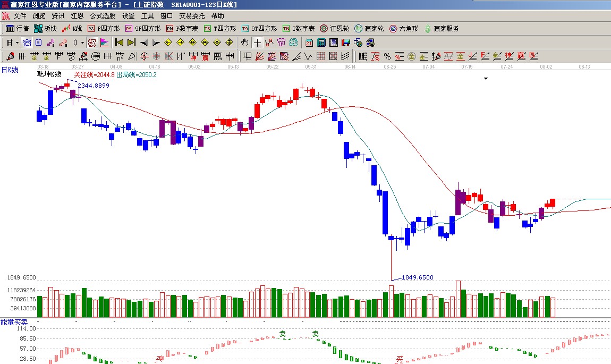Screen dimensions: 611x364
Task: Open the 交易委托 menu
Action: click(191, 16)
